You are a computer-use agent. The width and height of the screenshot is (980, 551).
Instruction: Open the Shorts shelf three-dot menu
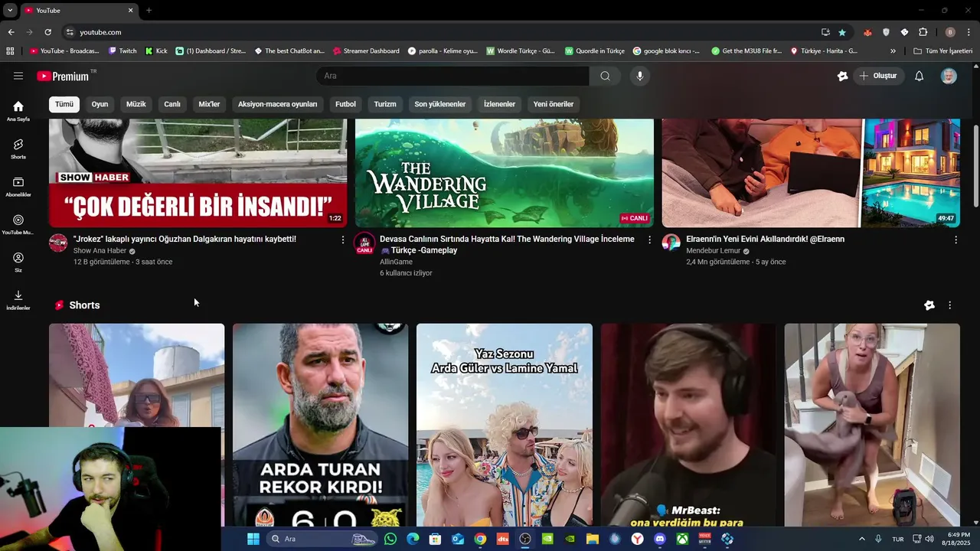click(950, 305)
